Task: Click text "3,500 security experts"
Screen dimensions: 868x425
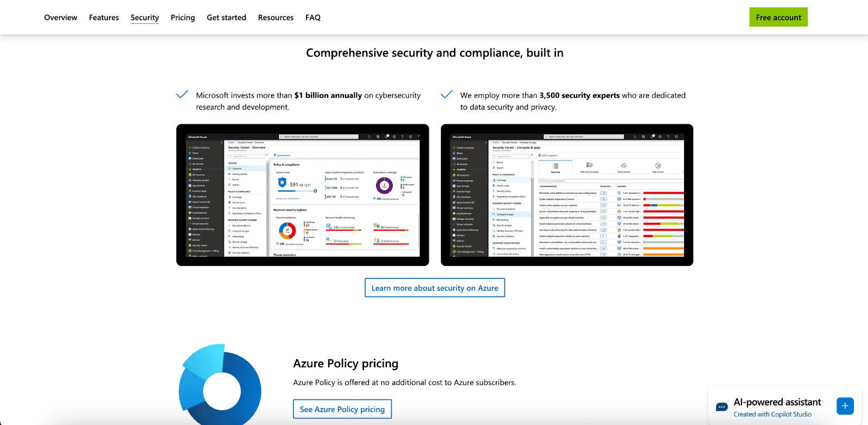Action: 579,95
